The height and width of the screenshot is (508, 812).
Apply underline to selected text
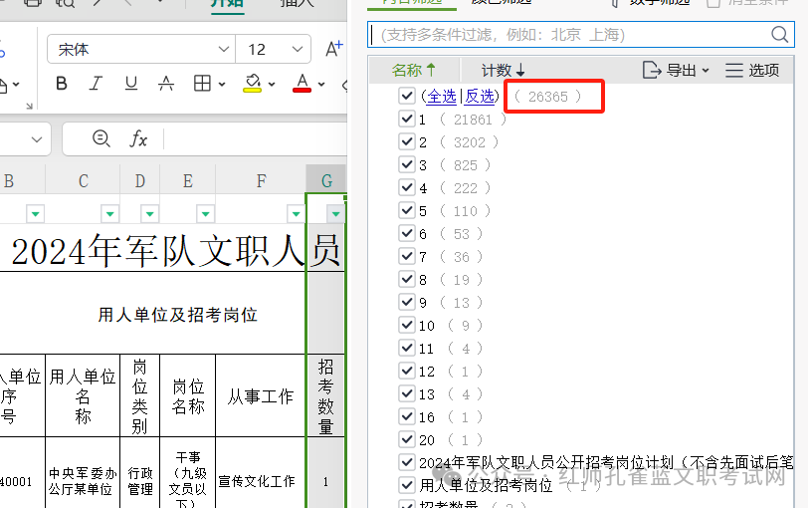(x=130, y=84)
